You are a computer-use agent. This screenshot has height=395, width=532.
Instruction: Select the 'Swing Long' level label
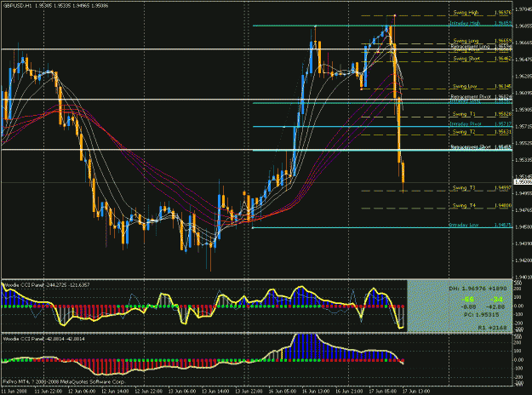click(466, 41)
